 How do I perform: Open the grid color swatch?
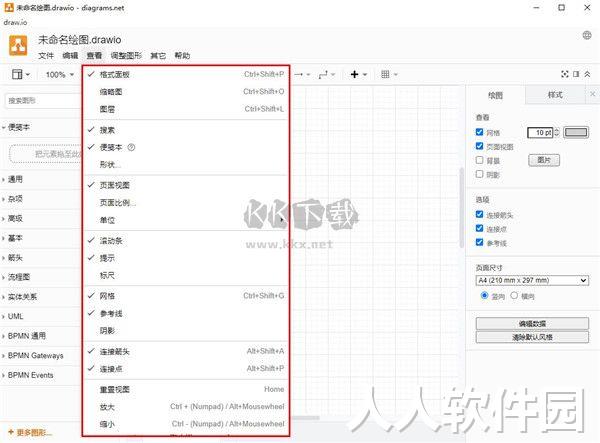pos(576,132)
